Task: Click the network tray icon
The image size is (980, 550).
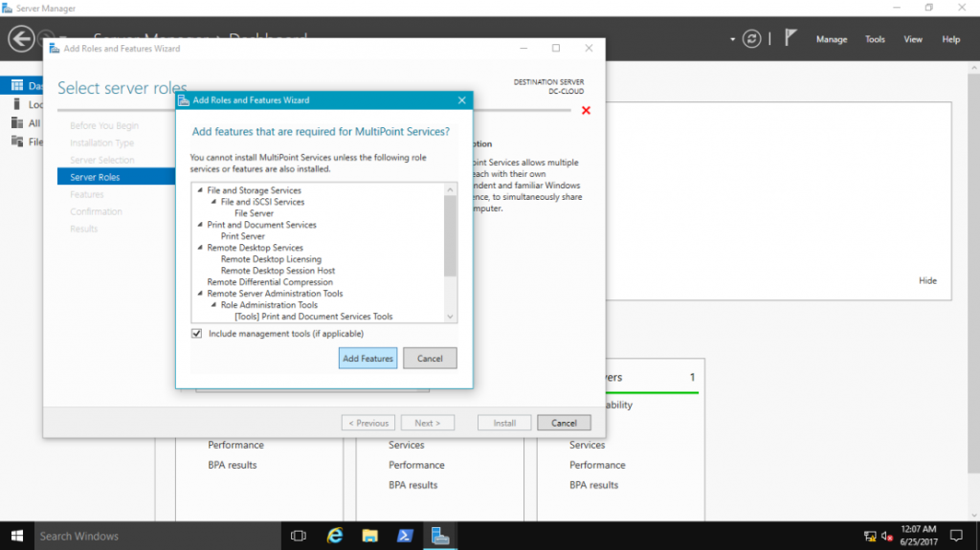Action: click(869, 537)
